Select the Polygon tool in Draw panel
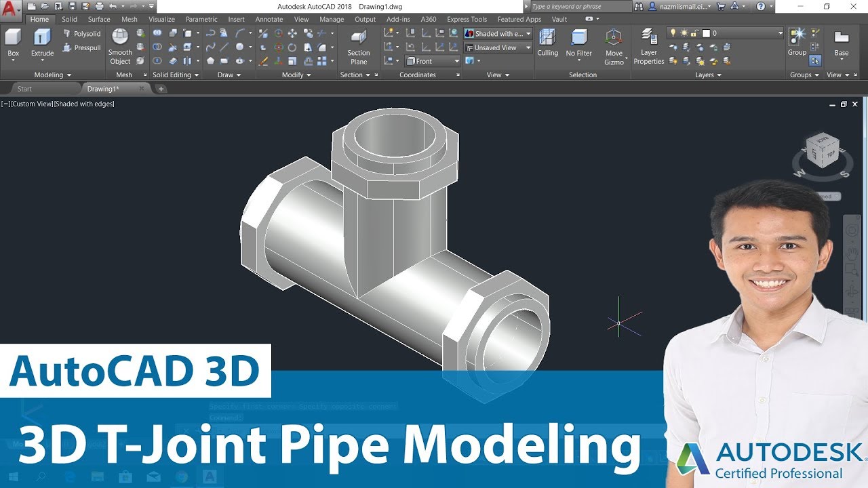868x488 pixels. (210, 61)
